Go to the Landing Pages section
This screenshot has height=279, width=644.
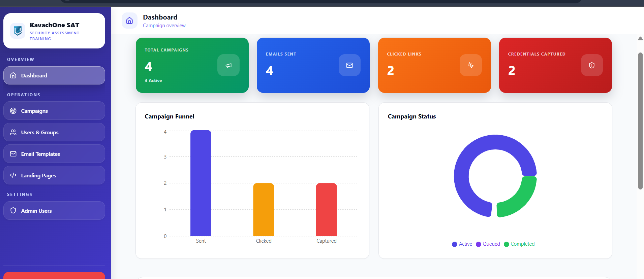[54, 175]
